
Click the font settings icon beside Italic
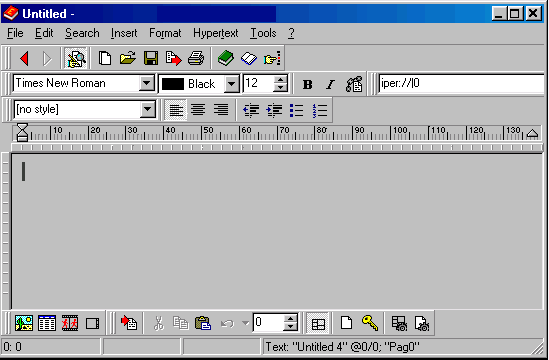coord(354,84)
